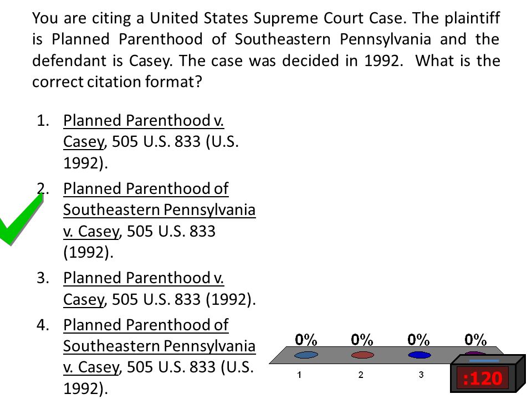532x399 pixels.
Task: Click the purple oval behind the timer
Action: click(475, 353)
